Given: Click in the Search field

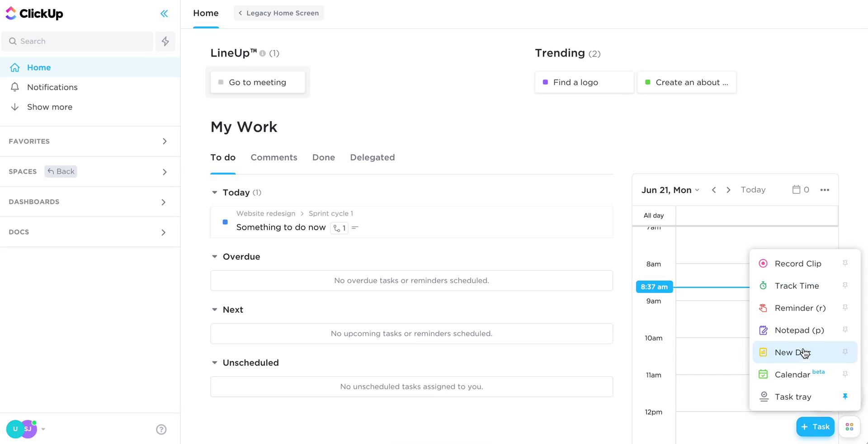Looking at the screenshot, I should coord(77,41).
